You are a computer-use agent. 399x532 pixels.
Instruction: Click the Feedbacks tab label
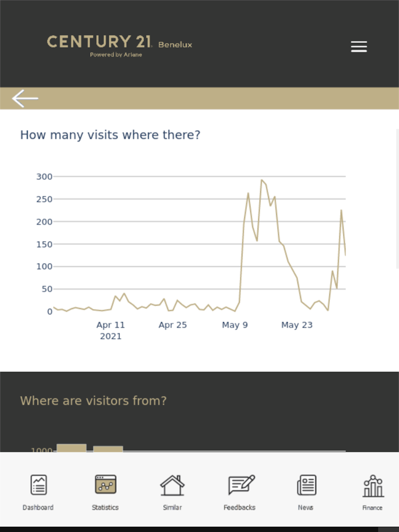[239, 507]
